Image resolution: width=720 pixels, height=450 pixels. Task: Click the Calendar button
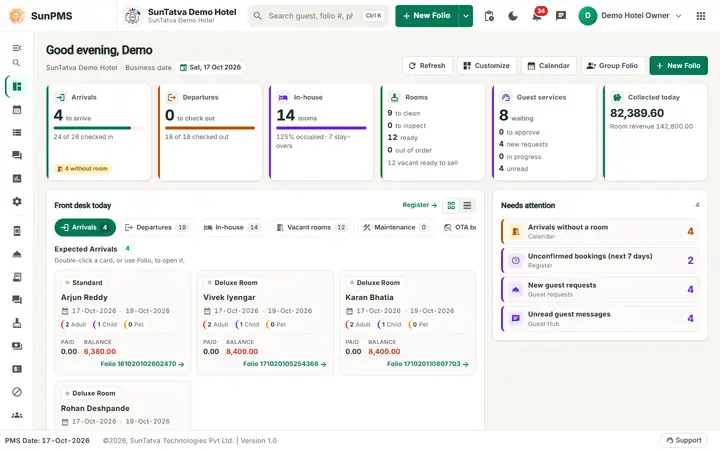[x=549, y=66]
